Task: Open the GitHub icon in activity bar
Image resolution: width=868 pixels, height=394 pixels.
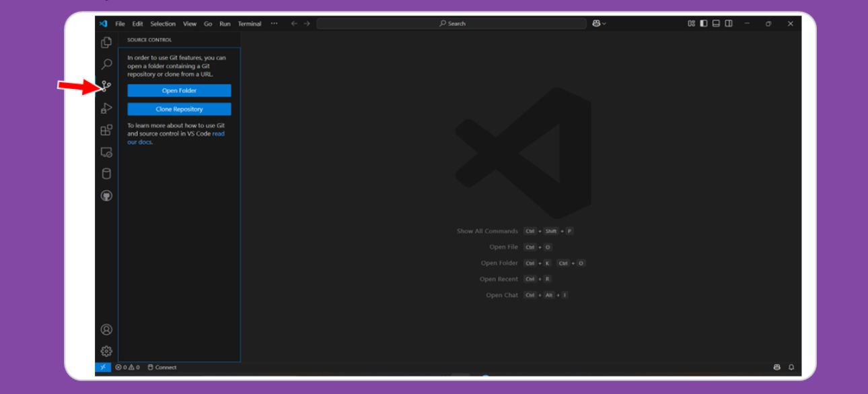Action: 106,196
